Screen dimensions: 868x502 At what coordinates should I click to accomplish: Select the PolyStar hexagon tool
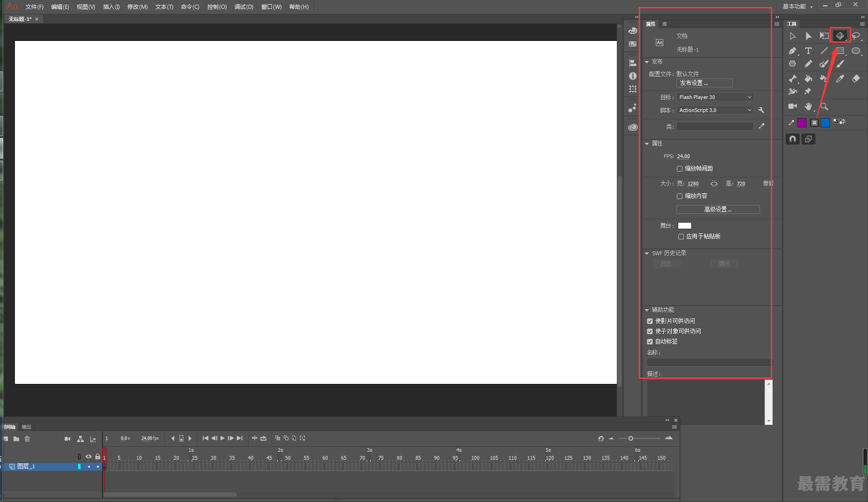click(793, 64)
